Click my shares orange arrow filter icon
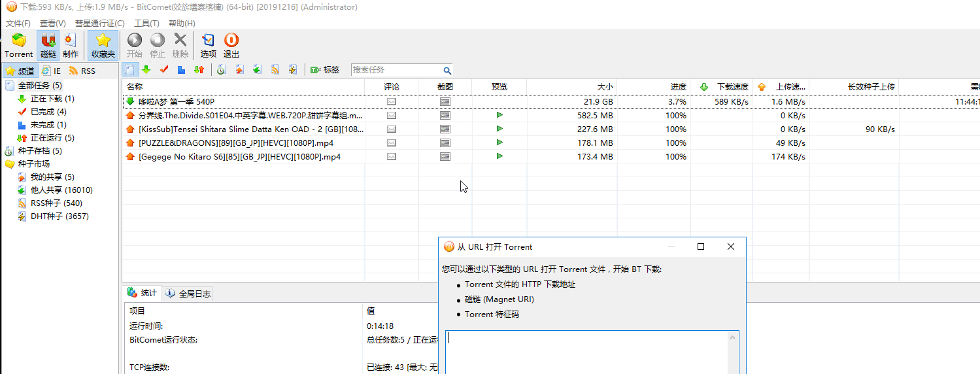Image resolution: width=980 pixels, height=374 pixels. tap(239, 69)
